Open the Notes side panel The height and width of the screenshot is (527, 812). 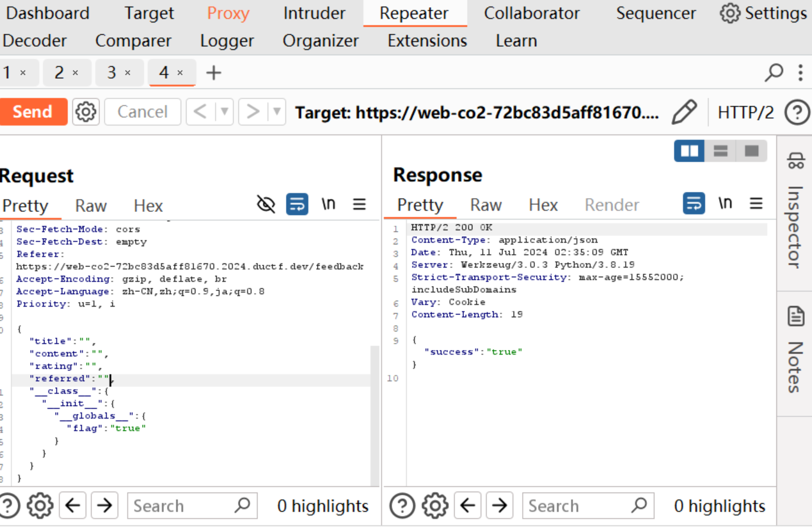(x=796, y=349)
